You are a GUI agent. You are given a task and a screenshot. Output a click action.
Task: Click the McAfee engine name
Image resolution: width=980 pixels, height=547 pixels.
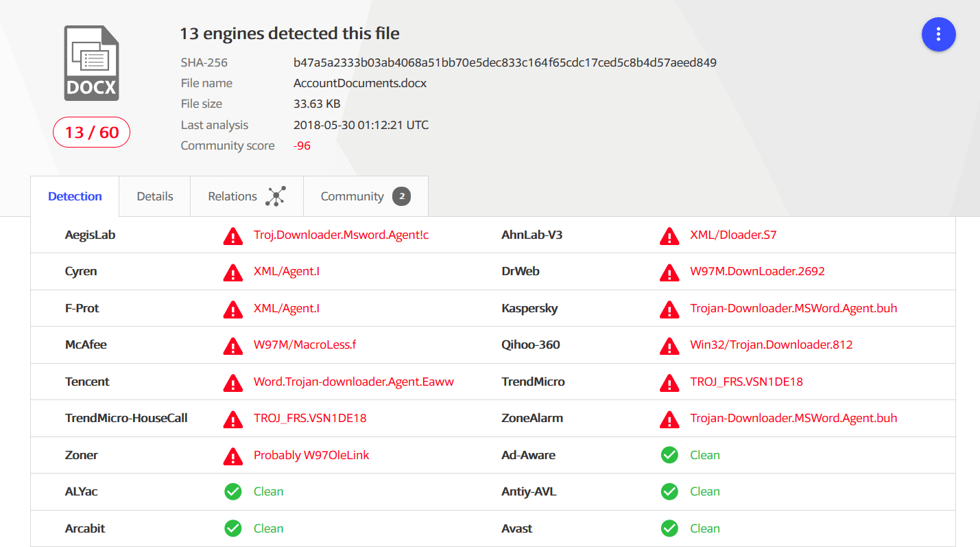pos(86,345)
